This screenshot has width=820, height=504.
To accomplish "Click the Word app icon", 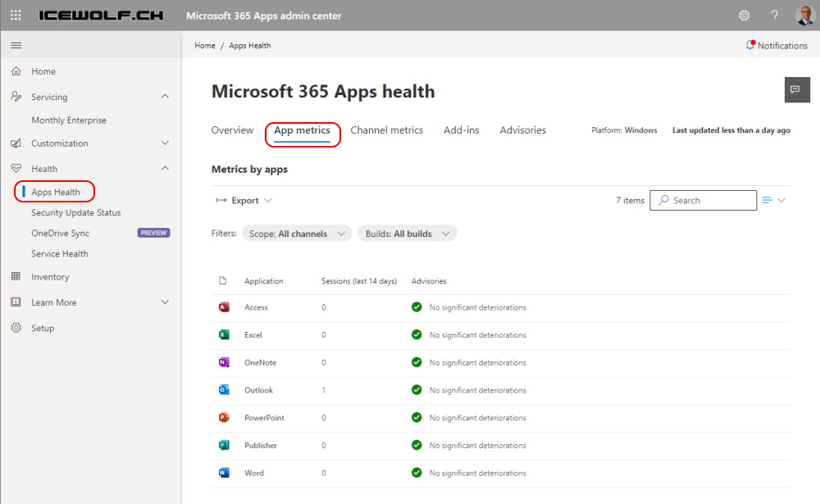I will point(224,473).
